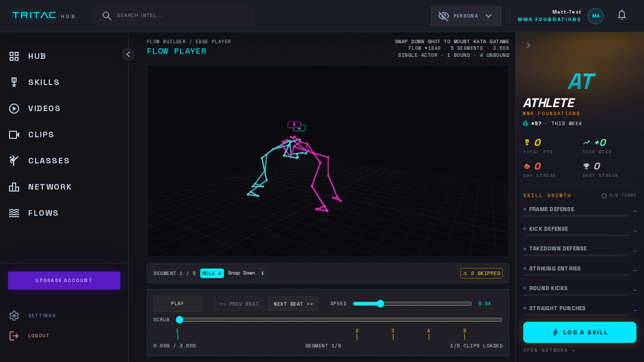Click the Logout arrow icon

click(x=14, y=336)
